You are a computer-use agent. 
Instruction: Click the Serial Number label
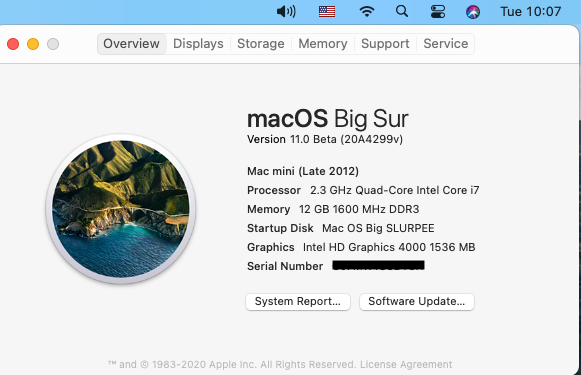click(285, 266)
